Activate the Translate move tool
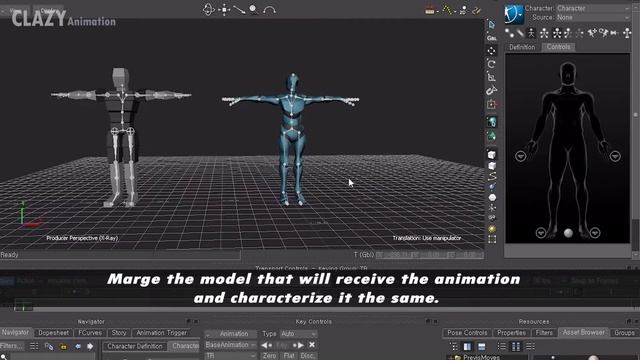The height and width of the screenshot is (360, 640). tap(491, 51)
